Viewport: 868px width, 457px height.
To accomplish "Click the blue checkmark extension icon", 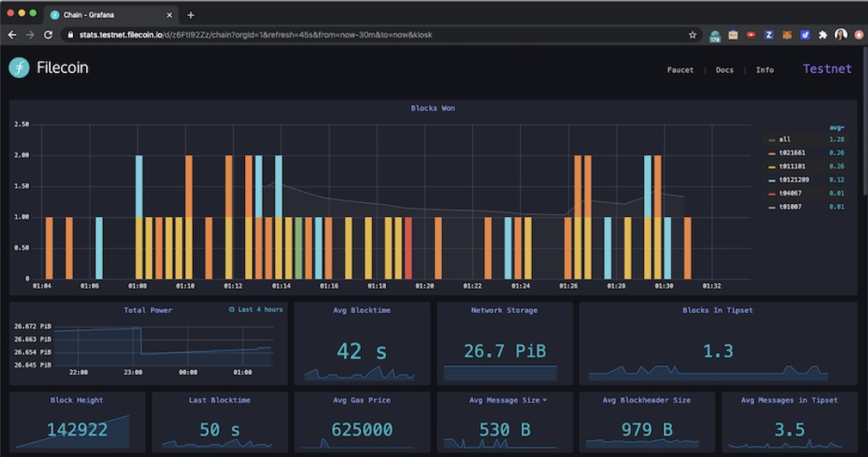I will pos(805,35).
